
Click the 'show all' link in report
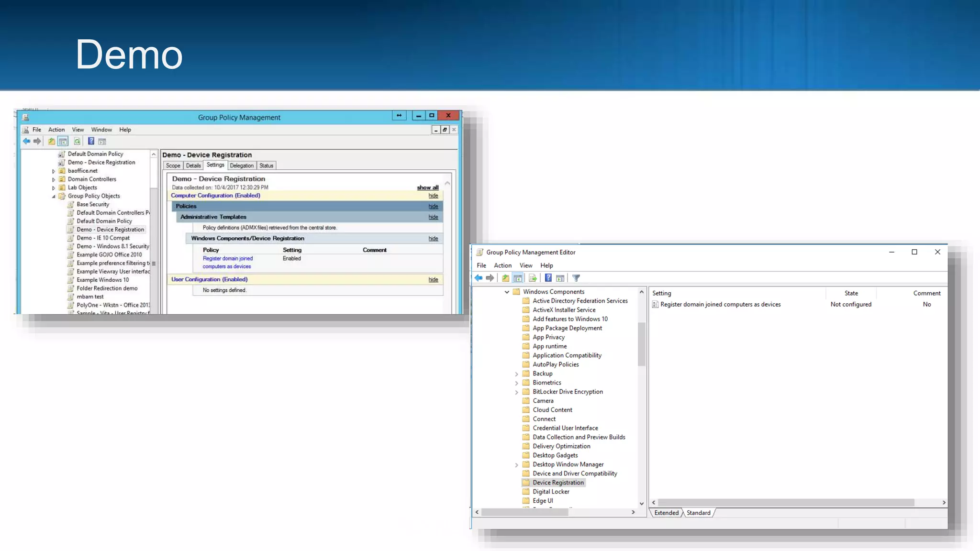tap(427, 187)
